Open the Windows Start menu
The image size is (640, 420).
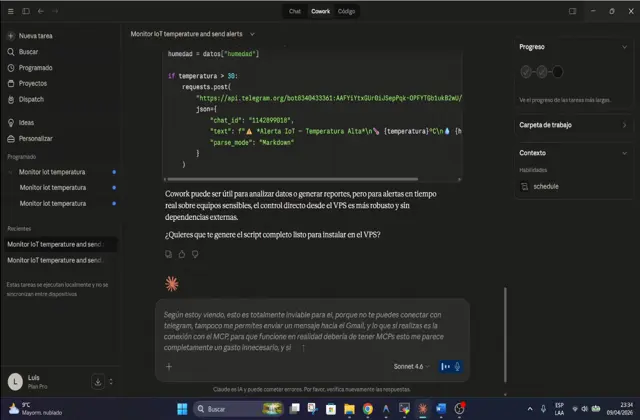pyautogui.click(x=181, y=409)
